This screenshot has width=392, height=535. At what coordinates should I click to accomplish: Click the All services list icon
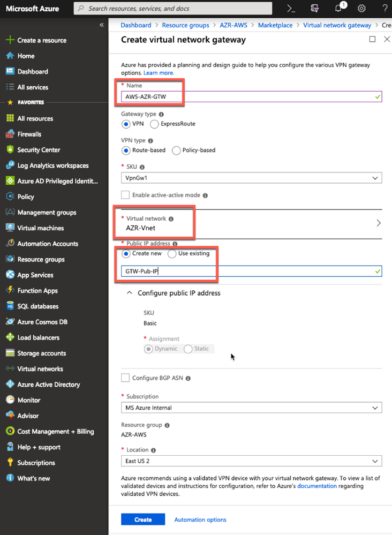pyautogui.click(x=10, y=87)
